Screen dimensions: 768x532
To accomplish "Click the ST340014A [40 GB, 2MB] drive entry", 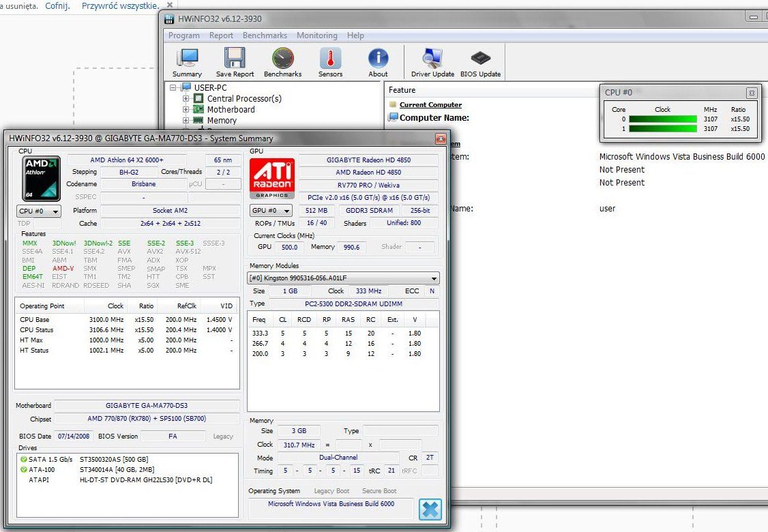I will tap(117, 470).
